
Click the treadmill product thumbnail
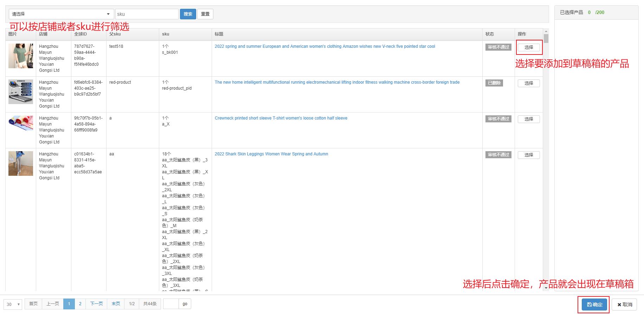tap(21, 92)
